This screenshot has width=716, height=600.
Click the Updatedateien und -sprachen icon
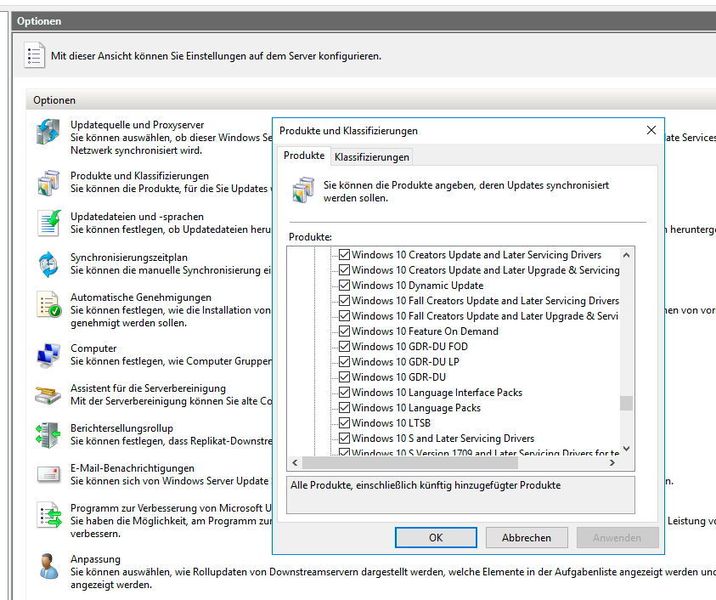coord(49,223)
